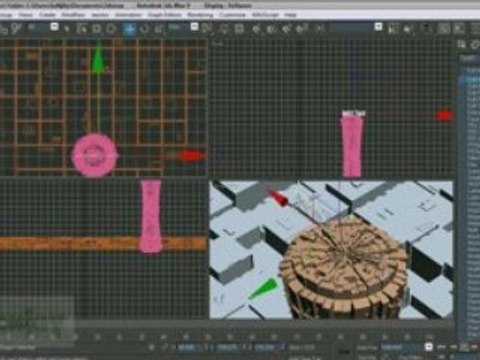This screenshot has height=360, width=480.
Task: Click the green axis arrow in perspective viewport
Action: pyautogui.click(x=264, y=288)
